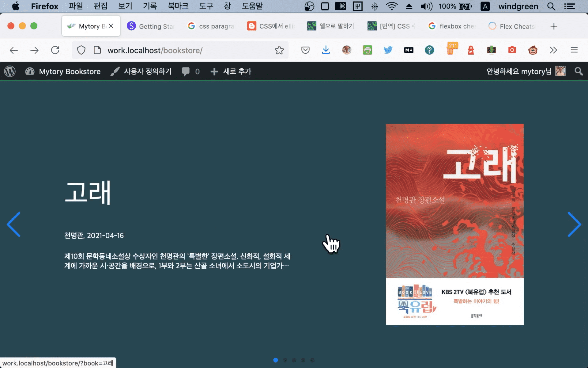Open 사용자 정의하기 customizer link
The width and height of the screenshot is (588, 368).
tap(141, 71)
